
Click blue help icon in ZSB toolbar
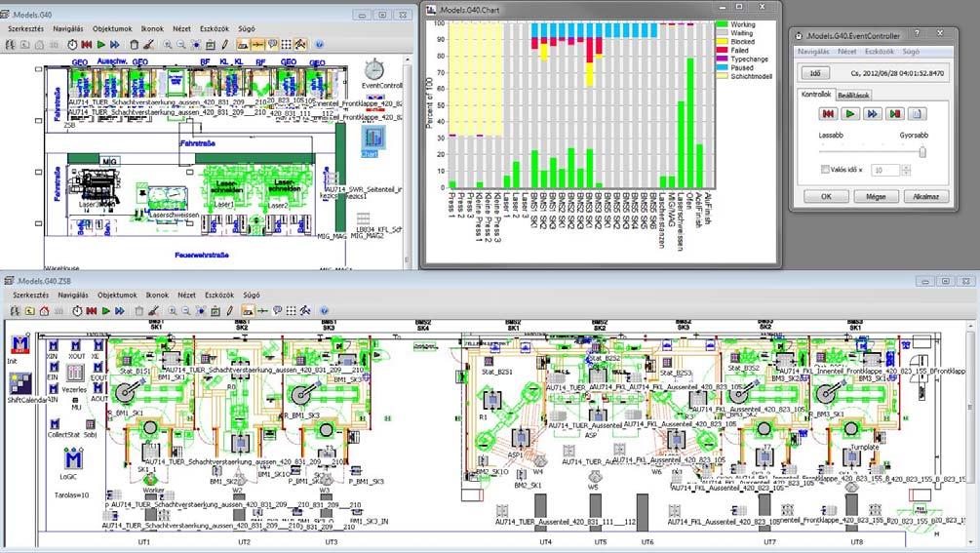324,311
